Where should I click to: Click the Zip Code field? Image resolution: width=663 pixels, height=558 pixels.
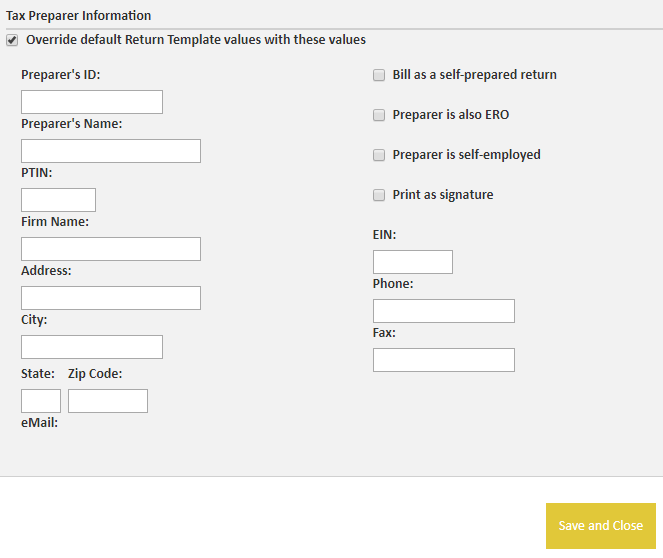coord(108,401)
